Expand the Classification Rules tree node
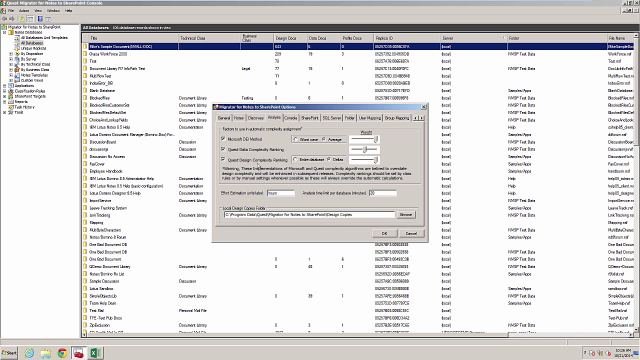The image size is (640, 360). pyautogui.click(x=4, y=91)
